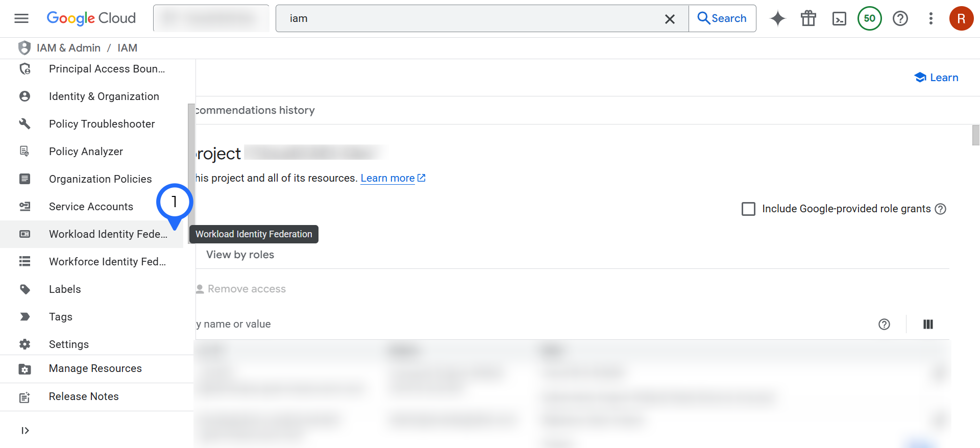The width and height of the screenshot is (980, 448).
Task: Enable Include Google-provided role grants checkbox
Action: click(748, 209)
